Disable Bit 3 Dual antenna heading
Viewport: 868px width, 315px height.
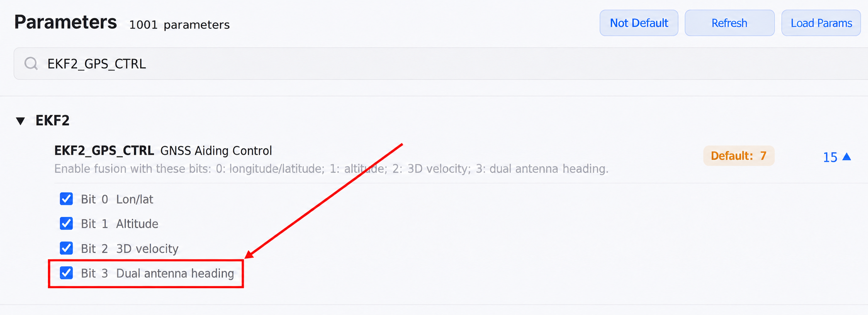point(66,273)
